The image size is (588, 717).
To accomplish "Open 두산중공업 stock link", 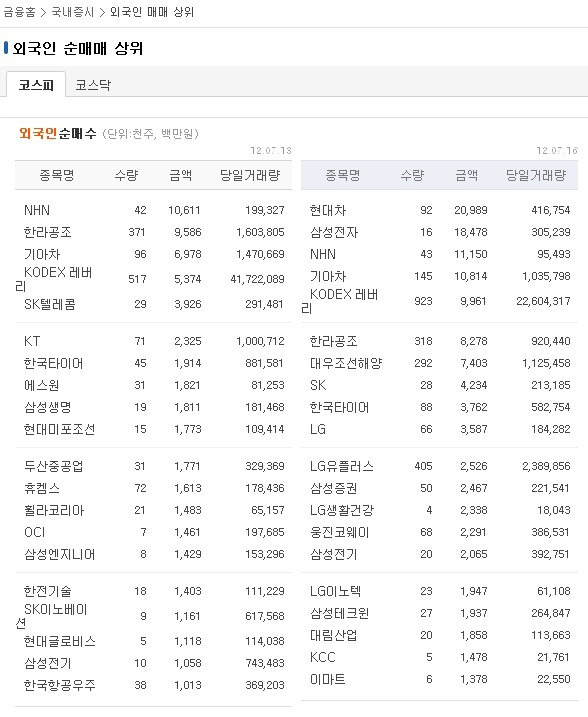I will (x=53, y=466).
